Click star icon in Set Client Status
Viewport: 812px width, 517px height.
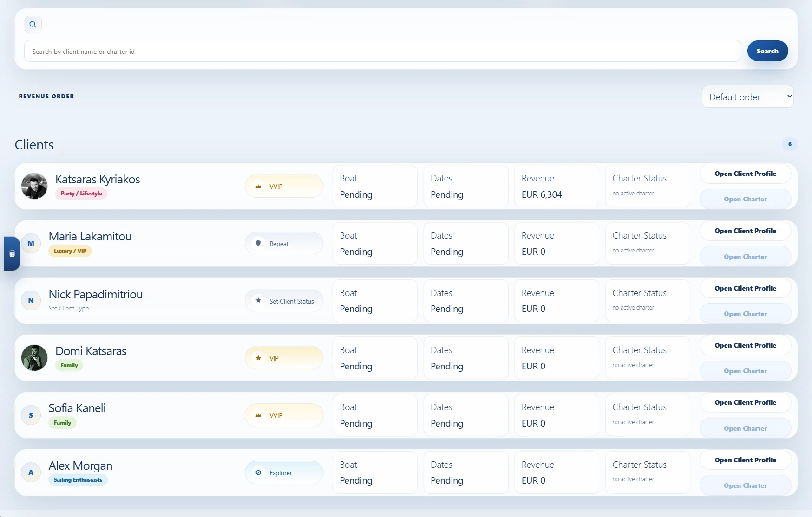tap(258, 300)
